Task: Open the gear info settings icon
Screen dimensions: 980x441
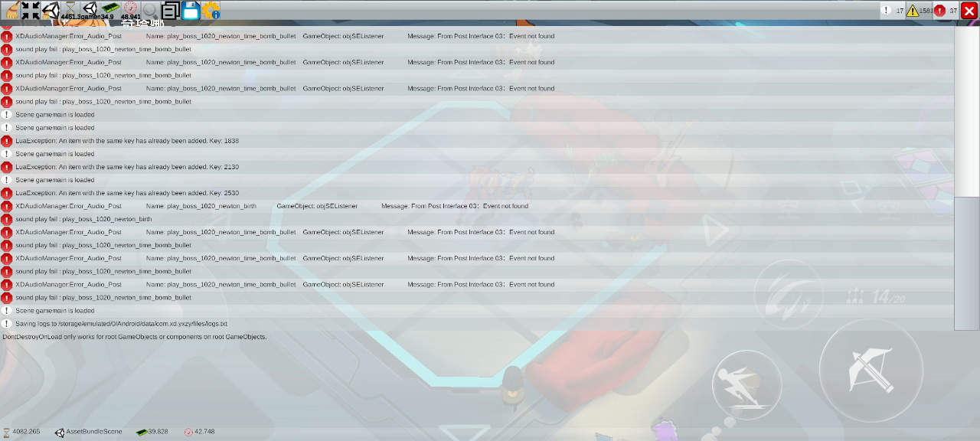Action: (x=211, y=10)
